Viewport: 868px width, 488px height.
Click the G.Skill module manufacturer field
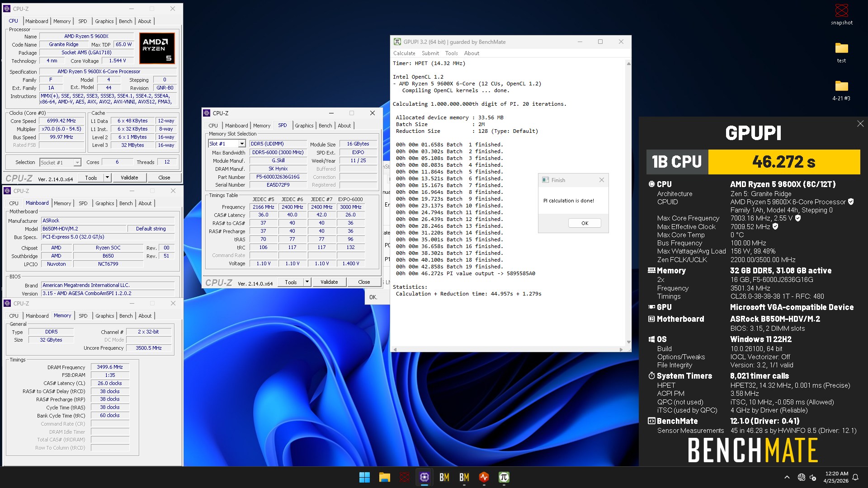(278, 160)
